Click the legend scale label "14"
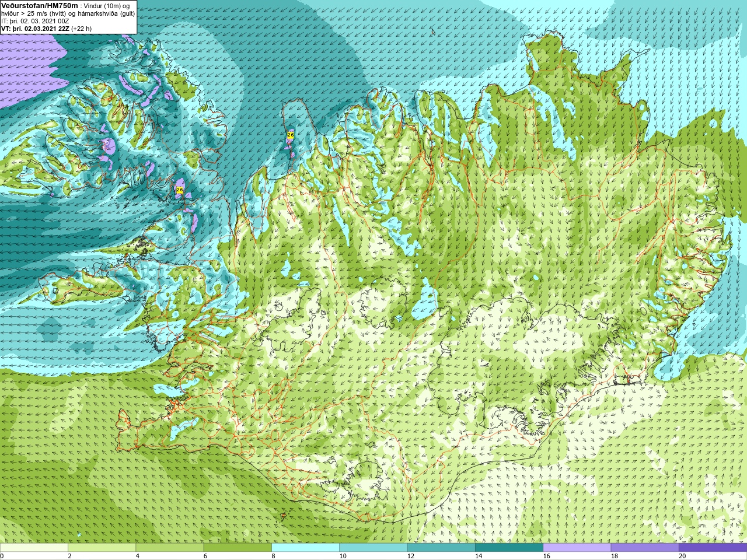747x560 pixels. click(x=479, y=556)
